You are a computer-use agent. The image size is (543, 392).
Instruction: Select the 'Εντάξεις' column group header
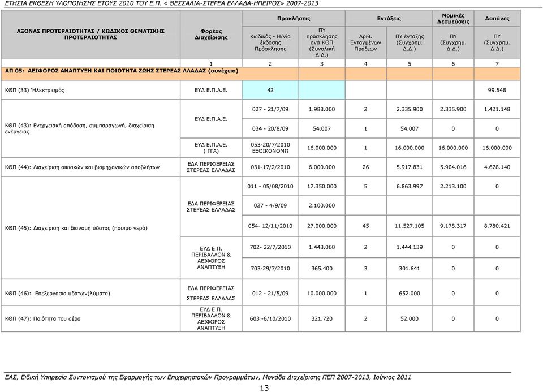coord(389,18)
